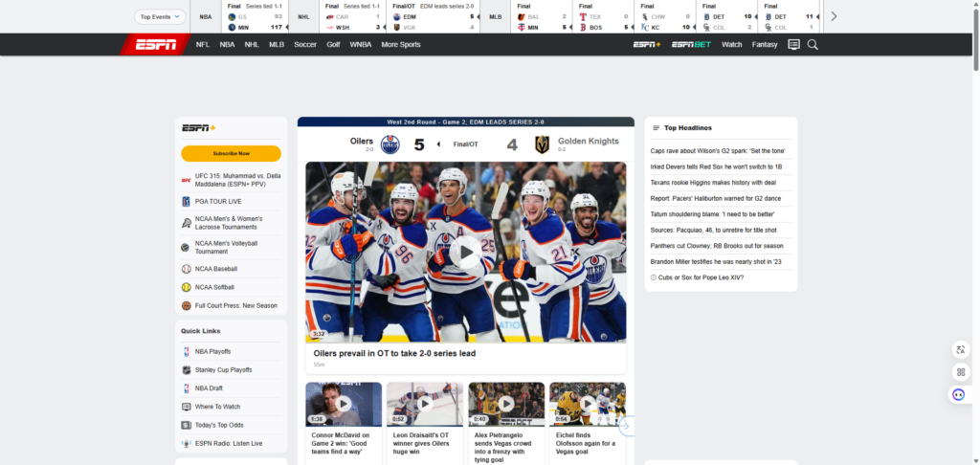
Task: Click the ESPN logo in the navigation bar
Action: (156, 44)
